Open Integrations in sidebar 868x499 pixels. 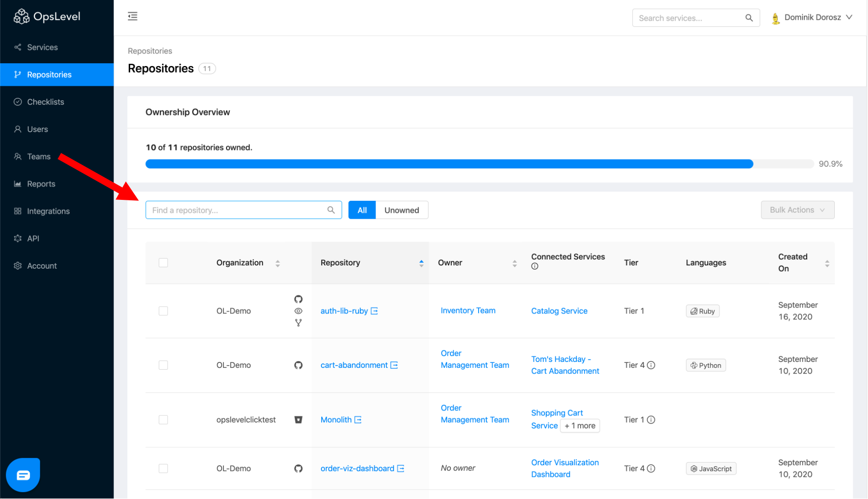point(57,211)
